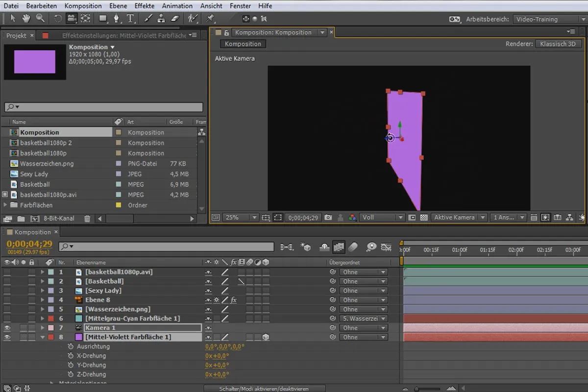This screenshot has height=392, width=588.
Task: Select the Zoom magnifier tool
Action: coord(40,19)
